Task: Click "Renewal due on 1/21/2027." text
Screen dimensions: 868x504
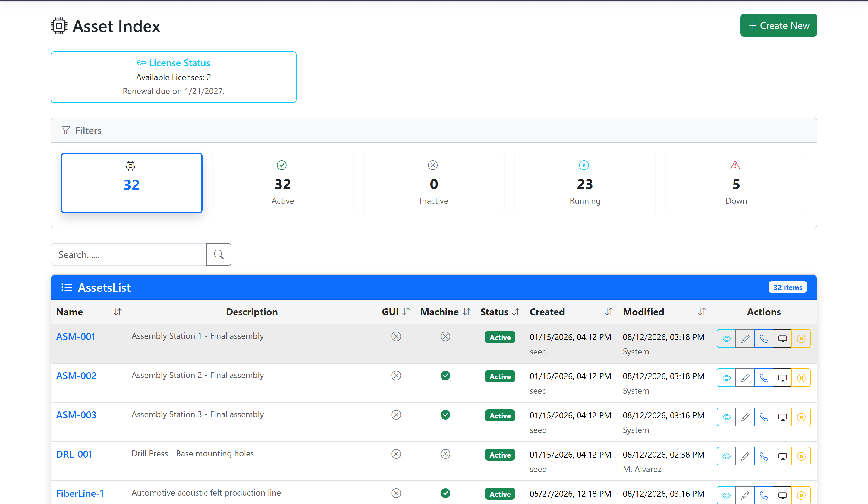Action: 174,91
